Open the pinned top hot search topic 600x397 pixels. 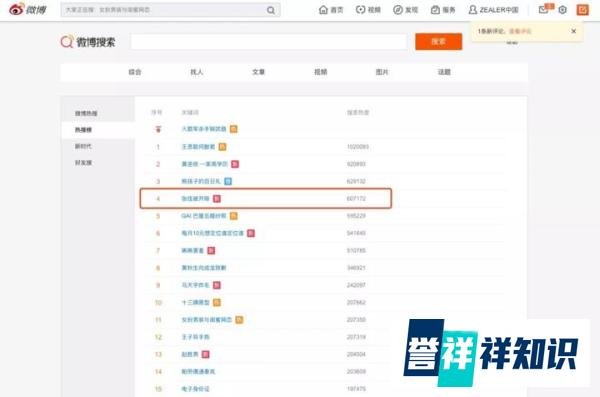click(x=204, y=129)
